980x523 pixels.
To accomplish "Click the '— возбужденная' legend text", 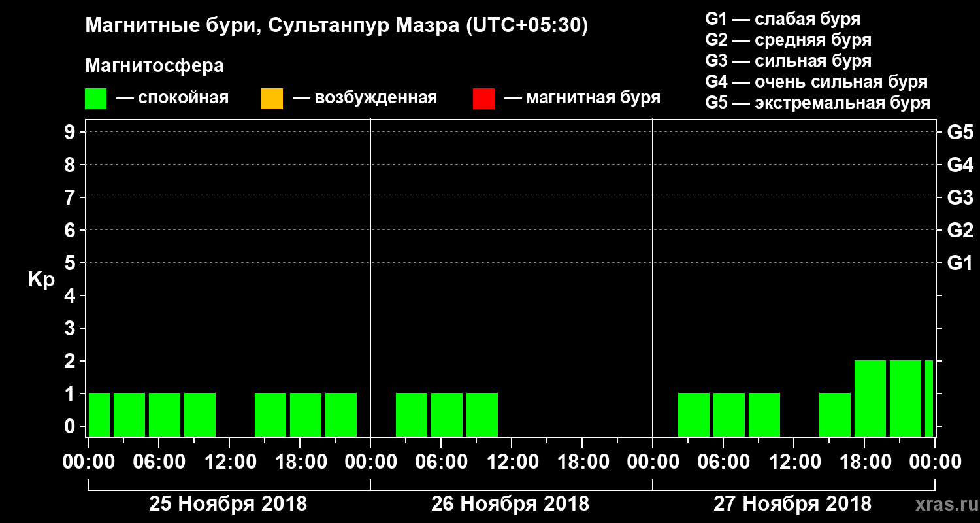I will [x=365, y=99].
